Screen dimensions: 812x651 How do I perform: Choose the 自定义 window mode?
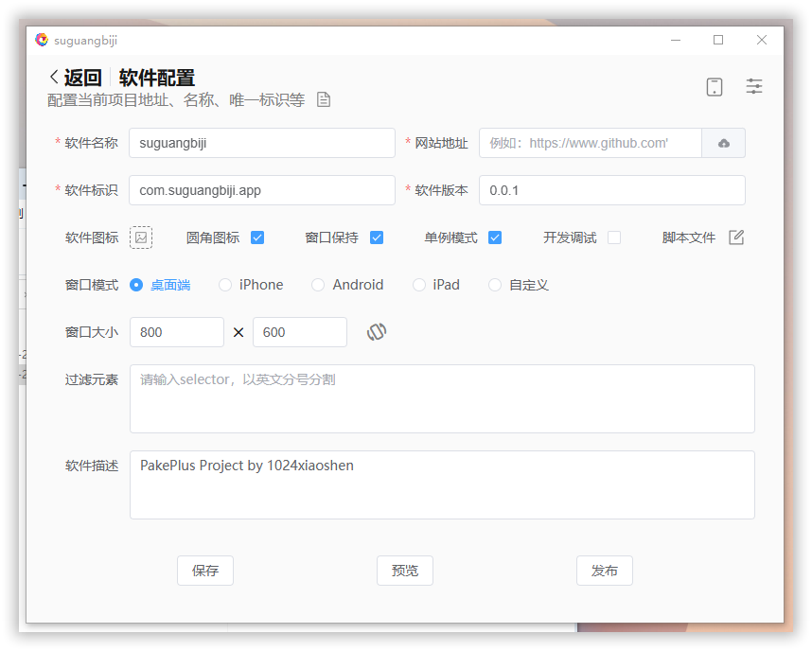(x=495, y=285)
